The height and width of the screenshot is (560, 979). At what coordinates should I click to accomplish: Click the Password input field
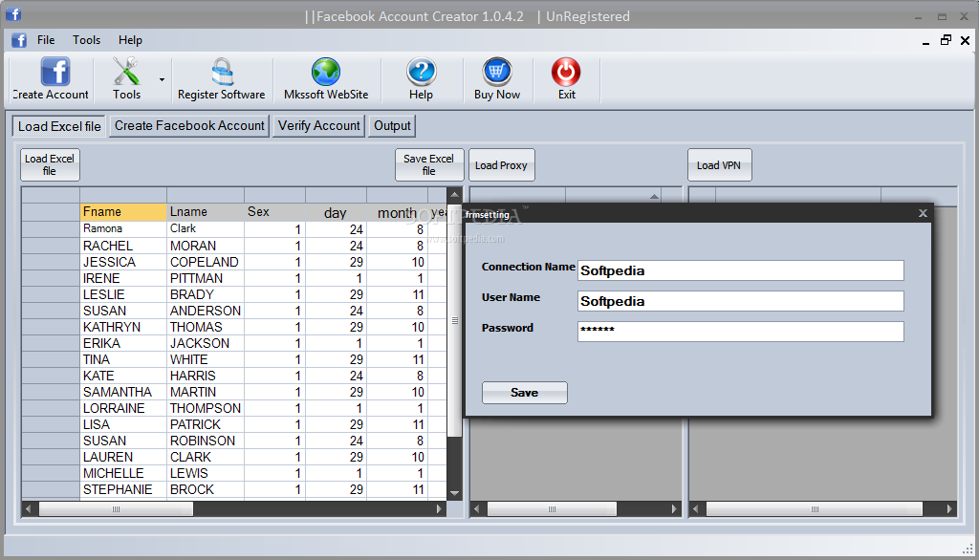(741, 332)
